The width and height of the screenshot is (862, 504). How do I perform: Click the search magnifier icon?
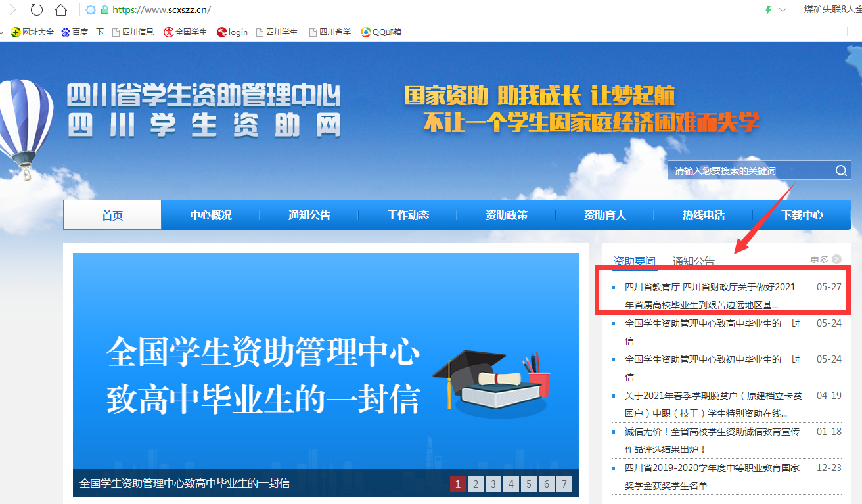841,171
